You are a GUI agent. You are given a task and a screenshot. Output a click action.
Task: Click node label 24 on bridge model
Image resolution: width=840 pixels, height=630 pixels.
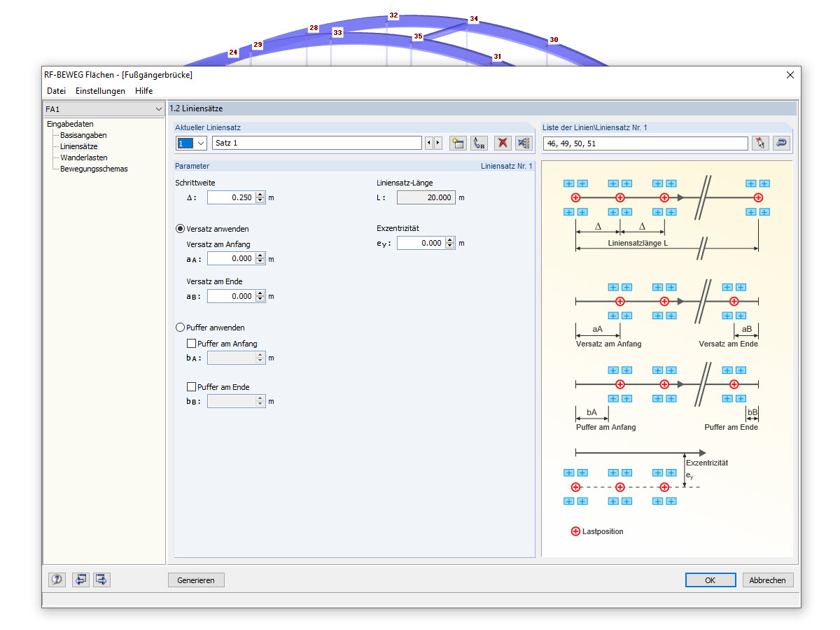tap(233, 52)
